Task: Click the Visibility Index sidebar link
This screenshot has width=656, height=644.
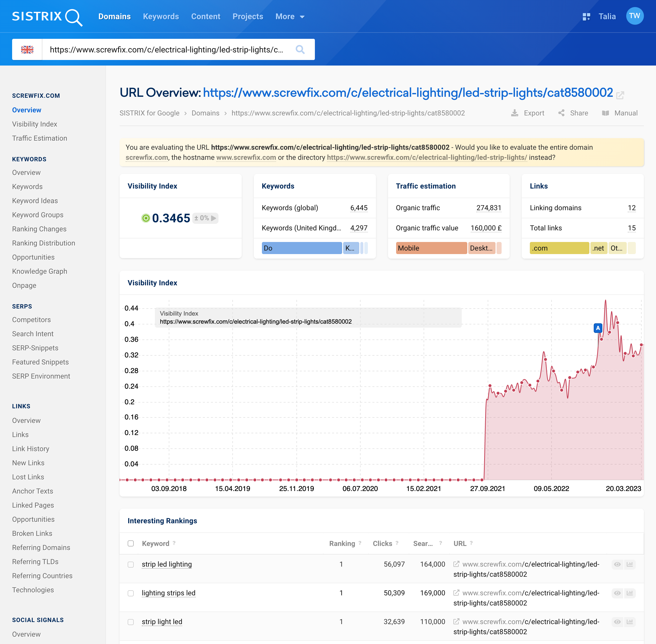Action: [34, 124]
